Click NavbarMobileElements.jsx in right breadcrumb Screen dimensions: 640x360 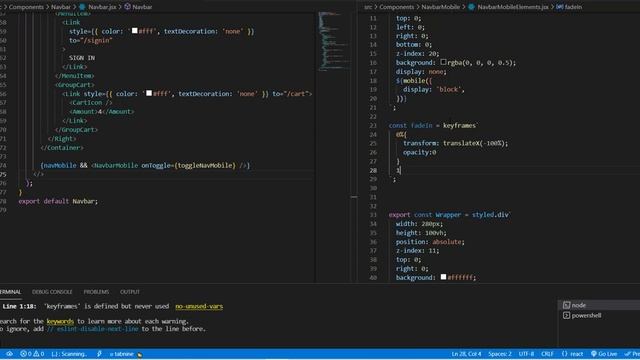click(513, 7)
